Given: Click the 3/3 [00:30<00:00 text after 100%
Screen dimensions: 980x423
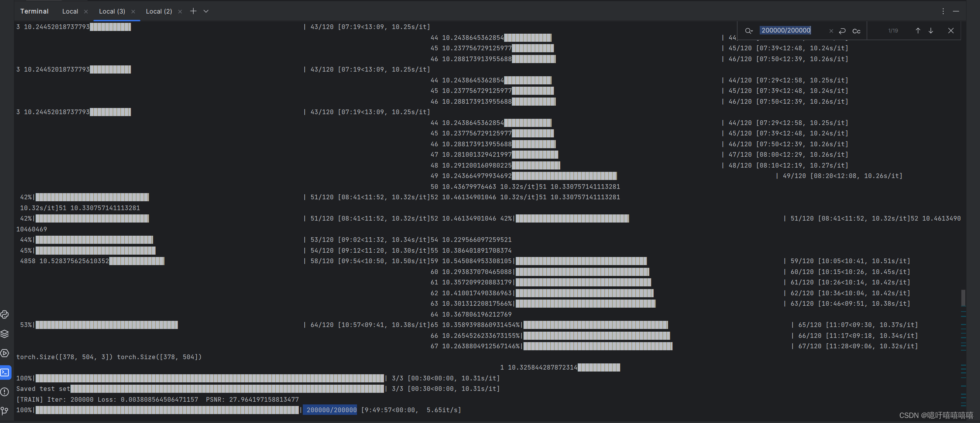Looking at the screenshot, I should click(446, 378).
